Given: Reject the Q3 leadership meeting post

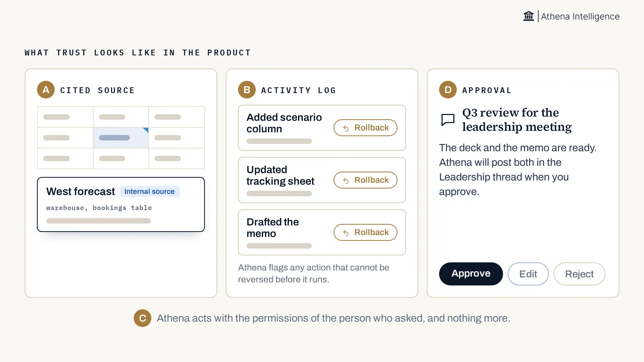Looking at the screenshot, I should (579, 274).
